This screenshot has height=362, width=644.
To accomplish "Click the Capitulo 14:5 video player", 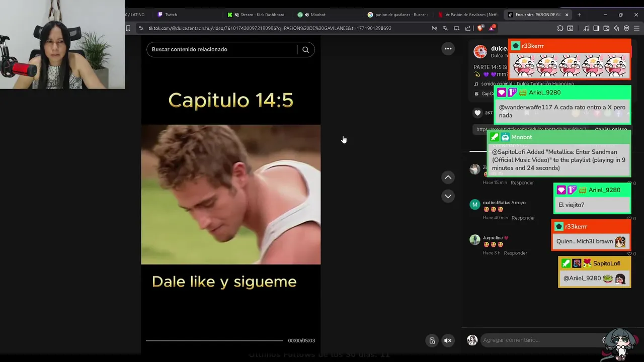I will pyautogui.click(x=231, y=195).
